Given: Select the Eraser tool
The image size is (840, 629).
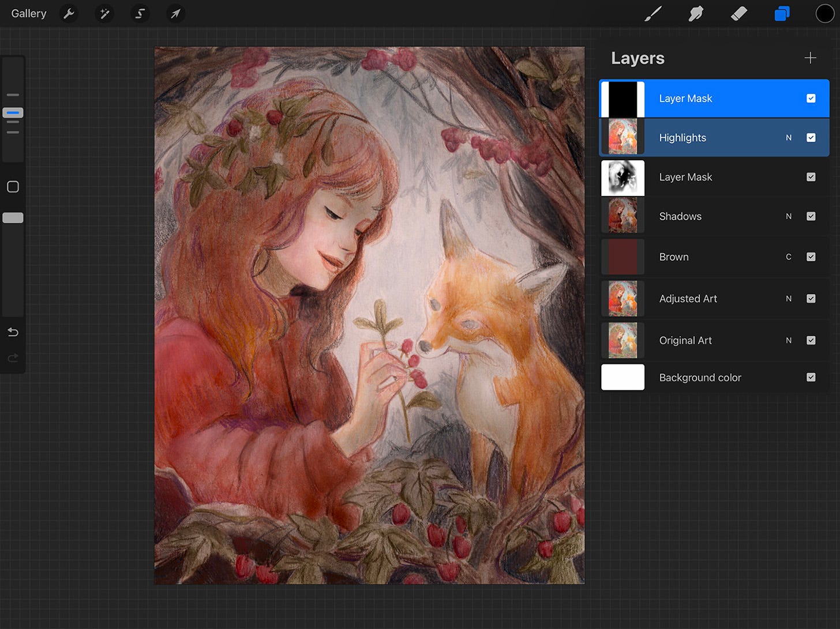Looking at the screenshot, I should pos(739,13).
